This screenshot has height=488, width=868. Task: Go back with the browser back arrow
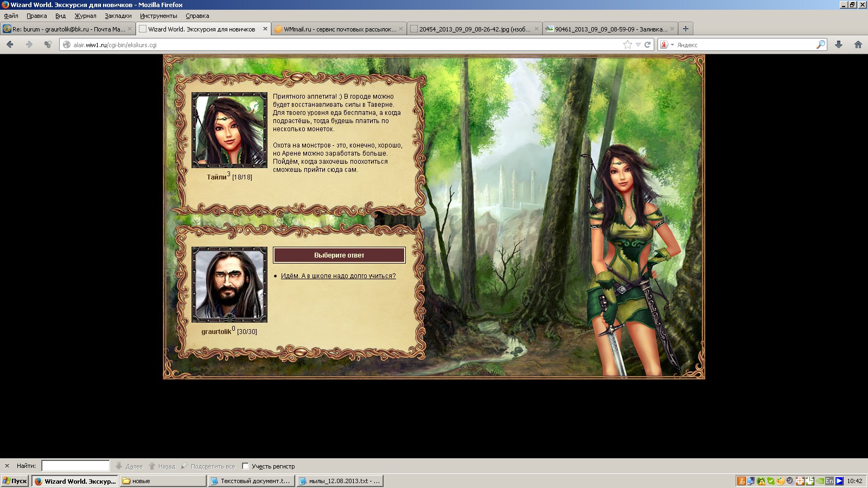coord(10,44)
